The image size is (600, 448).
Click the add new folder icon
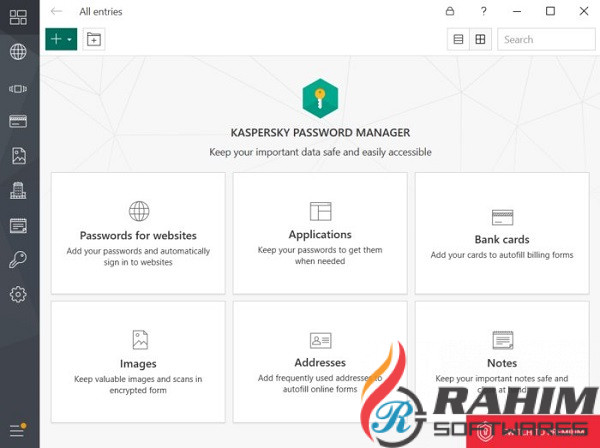click(94, 39)
